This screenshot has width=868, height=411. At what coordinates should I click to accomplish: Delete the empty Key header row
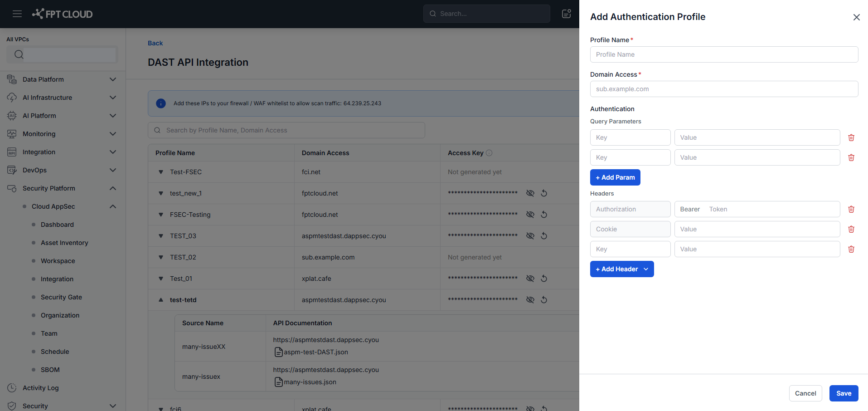point(851,249)
